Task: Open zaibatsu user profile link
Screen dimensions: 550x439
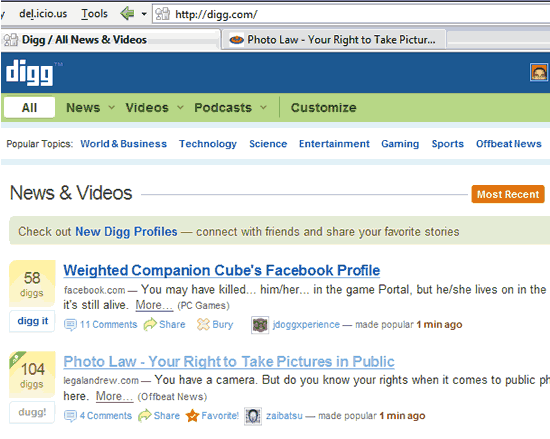Action: (284, 416)
